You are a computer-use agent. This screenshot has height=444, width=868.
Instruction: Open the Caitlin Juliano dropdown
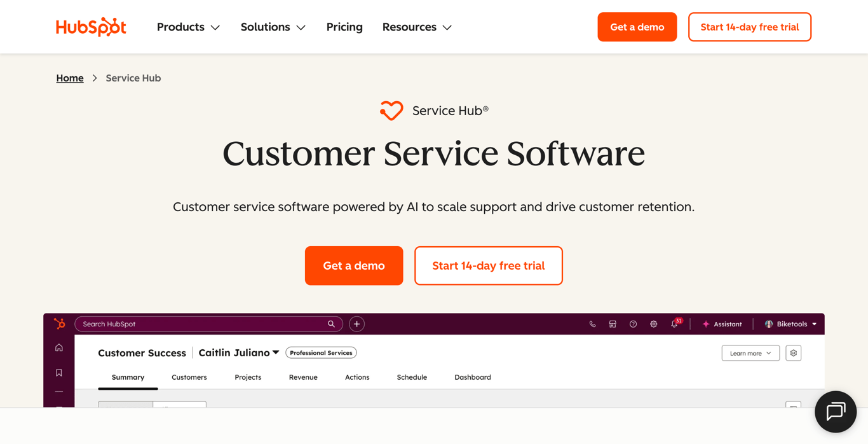239,352
